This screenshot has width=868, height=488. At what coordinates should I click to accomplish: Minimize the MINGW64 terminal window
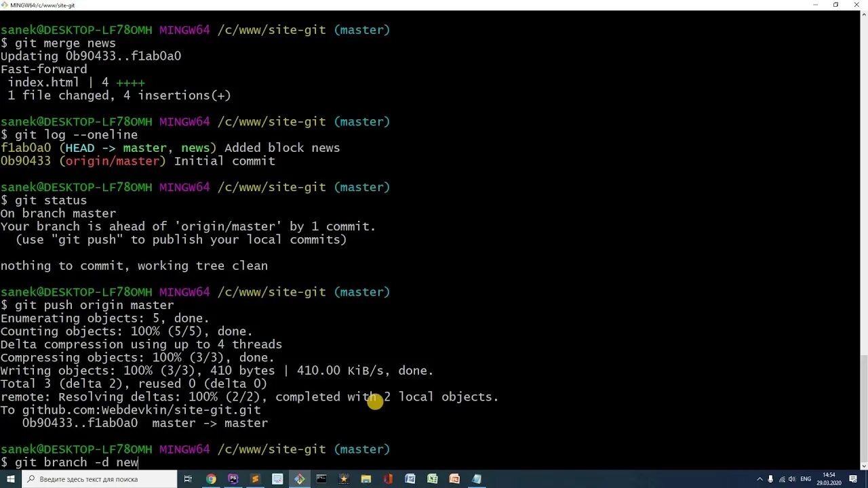(x=816, y=5)
